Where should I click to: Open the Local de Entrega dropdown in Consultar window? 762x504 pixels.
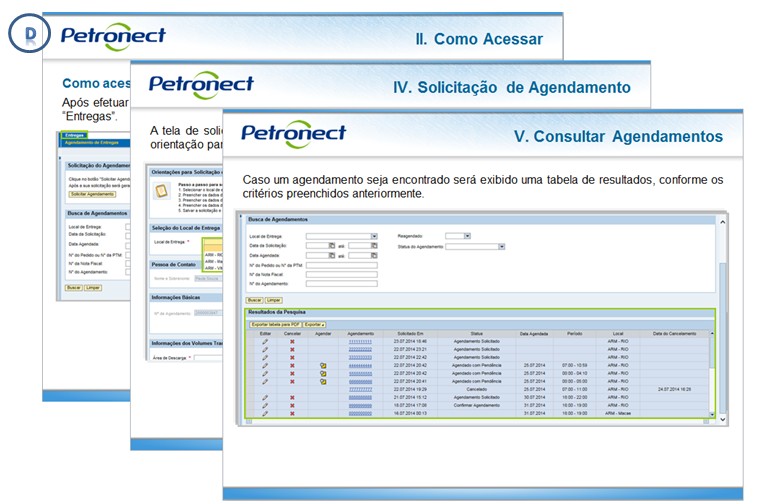[x=374, y=236]
